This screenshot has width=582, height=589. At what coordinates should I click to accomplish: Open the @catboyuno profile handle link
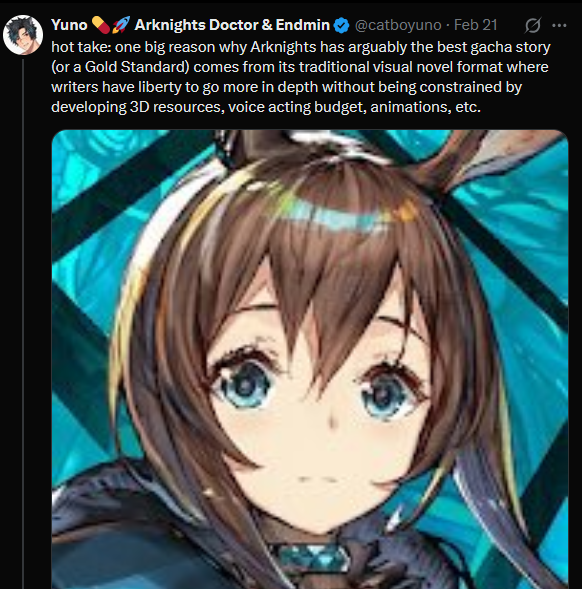tap(398, 25)
